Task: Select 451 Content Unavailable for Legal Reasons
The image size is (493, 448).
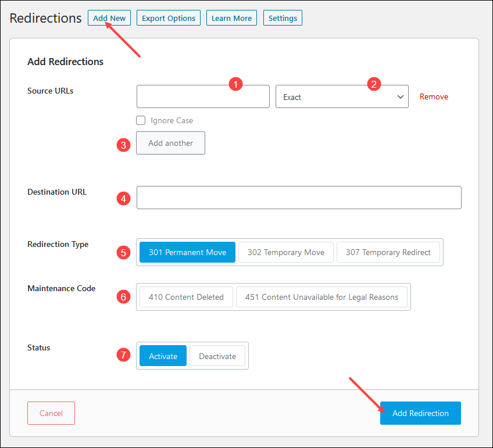Action: pos(321,297)
